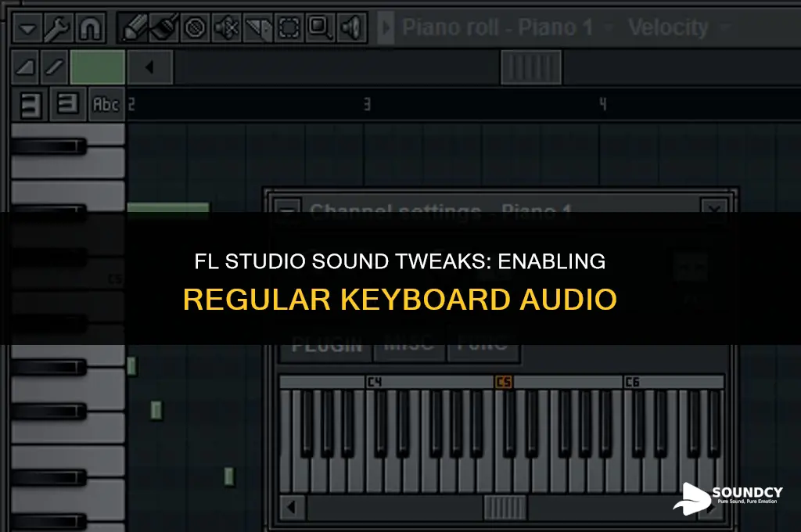Click the C4 label on the preview keyboard
The height and width of the screenshot is (532, 801).
[x=375, y=382]
